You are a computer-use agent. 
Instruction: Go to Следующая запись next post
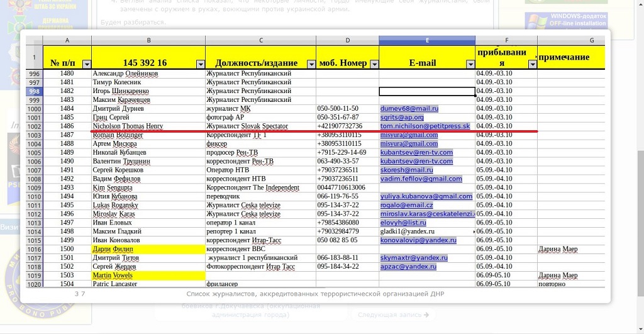coord(393,315)
